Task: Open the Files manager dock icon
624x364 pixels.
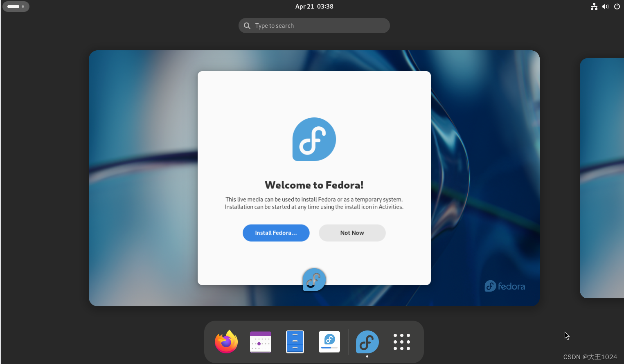Action: [x=295, y=342]
